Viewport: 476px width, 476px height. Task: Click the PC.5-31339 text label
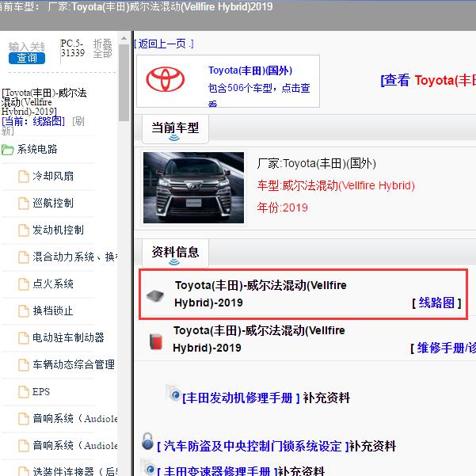pyautogui.click(x=73, y=48)
